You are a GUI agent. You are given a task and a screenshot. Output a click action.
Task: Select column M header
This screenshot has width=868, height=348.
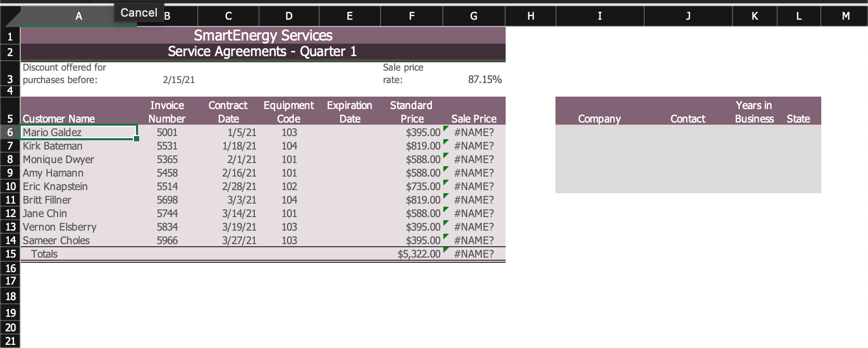pos(845,16)
